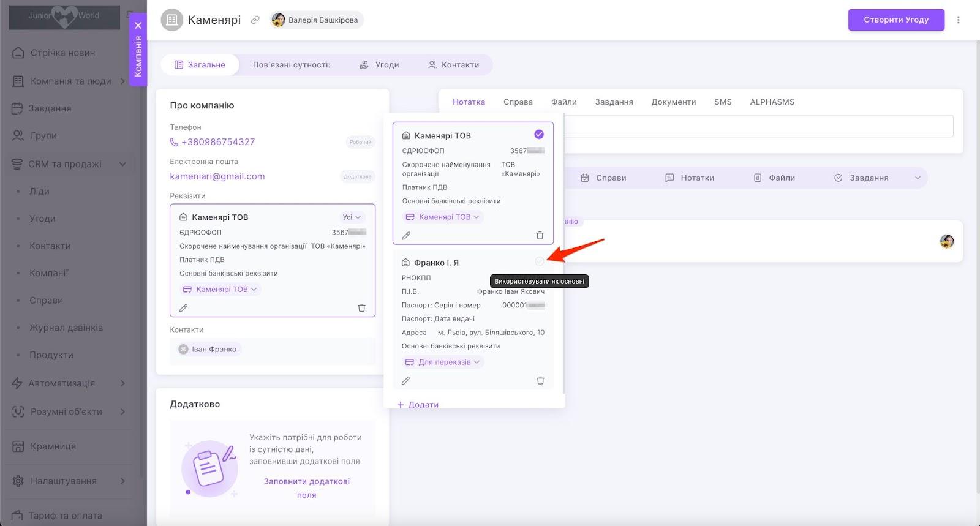Screen dimensions: 980x526
Task: Click the pencil icon in Реквізити section card
Action: 183,308
